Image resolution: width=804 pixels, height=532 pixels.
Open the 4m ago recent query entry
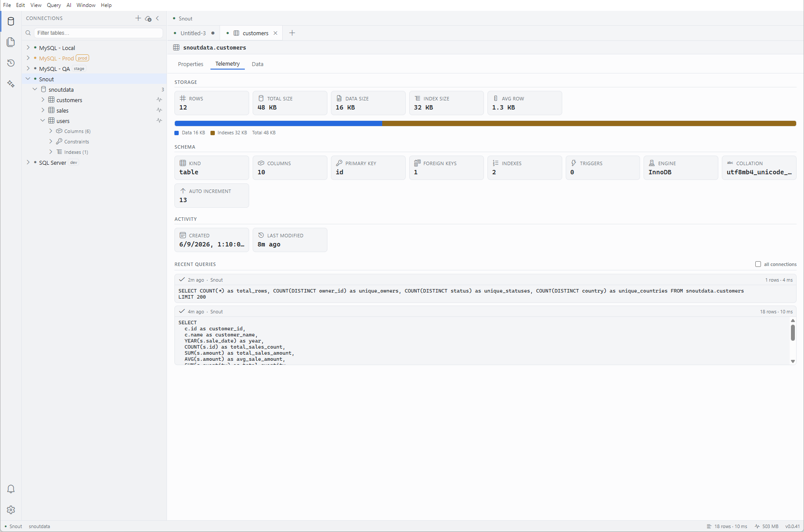click(x=485, y=335)
